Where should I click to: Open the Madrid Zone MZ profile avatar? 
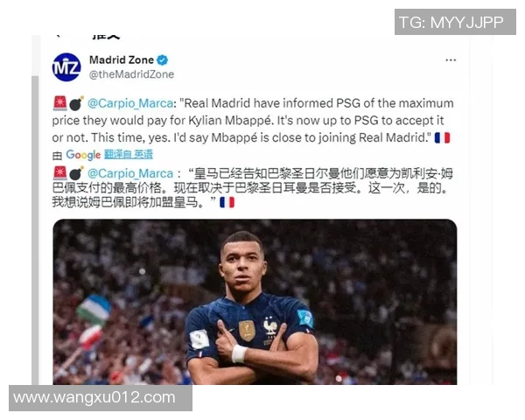[66, 67]
